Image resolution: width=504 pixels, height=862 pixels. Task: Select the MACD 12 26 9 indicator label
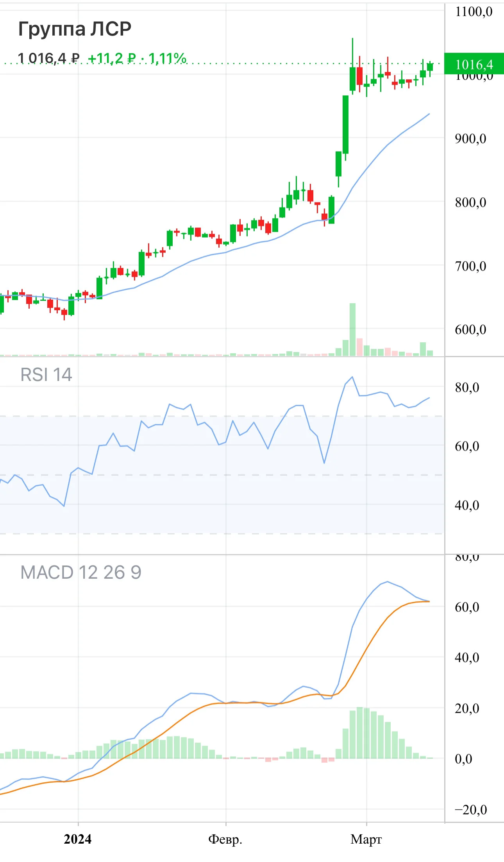click(x=81, y=572)
